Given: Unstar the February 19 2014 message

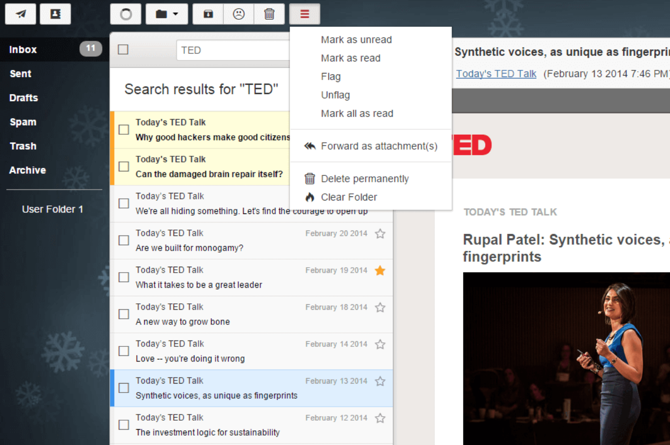Looking at the screenshot, I should tap(380, 270).
